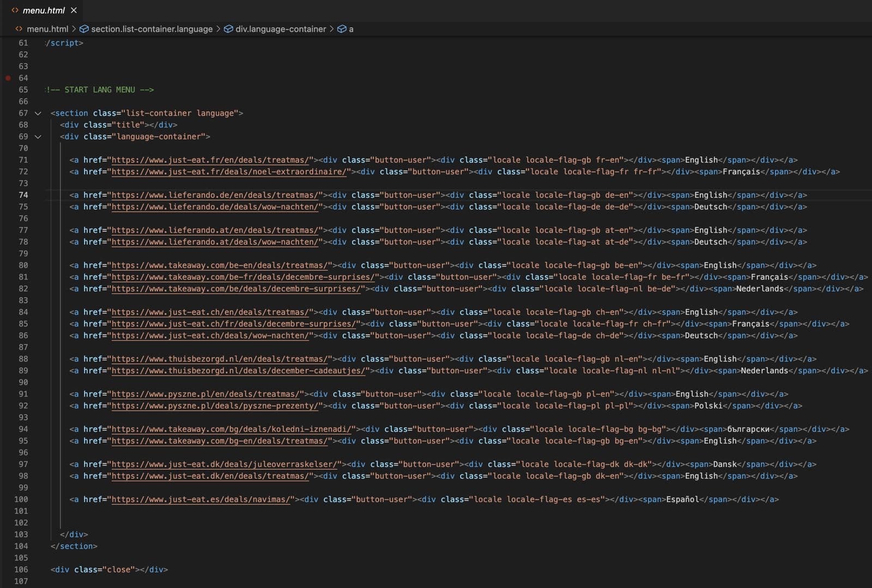
Task: Open the just-eat.fr noel-extraordinaire link
Action: pos(229,172)
